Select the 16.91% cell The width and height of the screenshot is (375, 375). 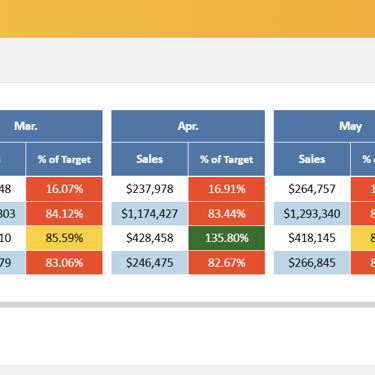pos(227,189)
